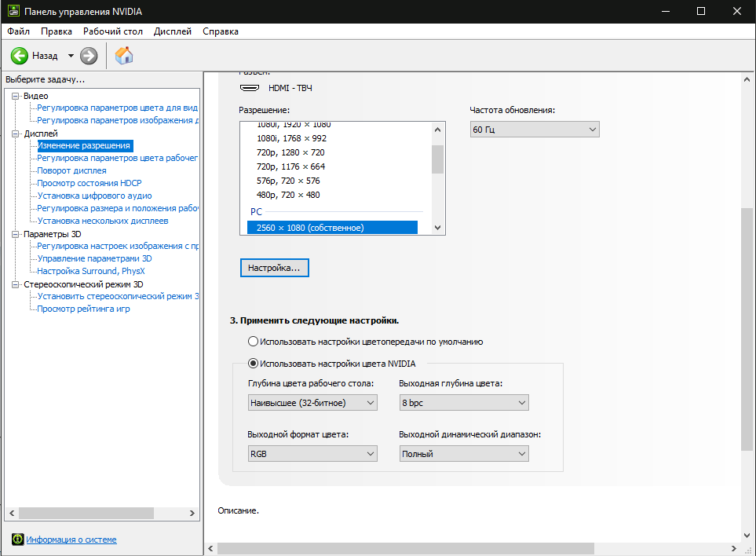Select resolution 480p, 720 × 480

[x=288, y=195]
